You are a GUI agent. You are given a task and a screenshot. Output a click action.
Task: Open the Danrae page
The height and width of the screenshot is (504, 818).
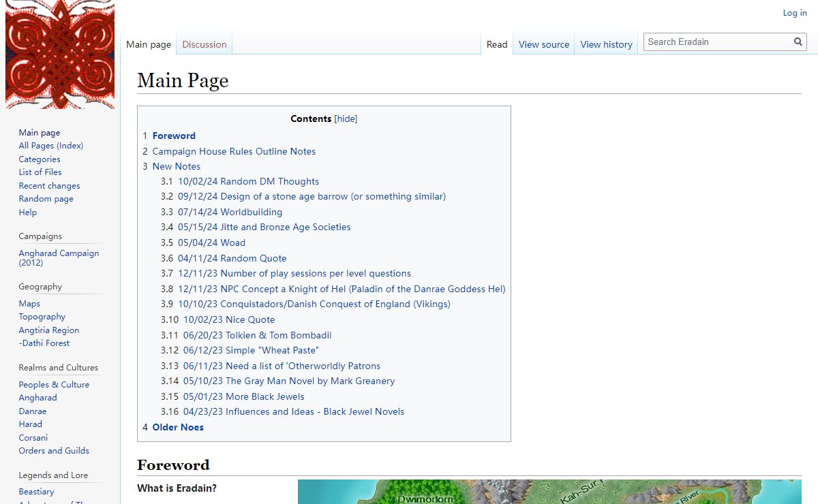(33, 411)
